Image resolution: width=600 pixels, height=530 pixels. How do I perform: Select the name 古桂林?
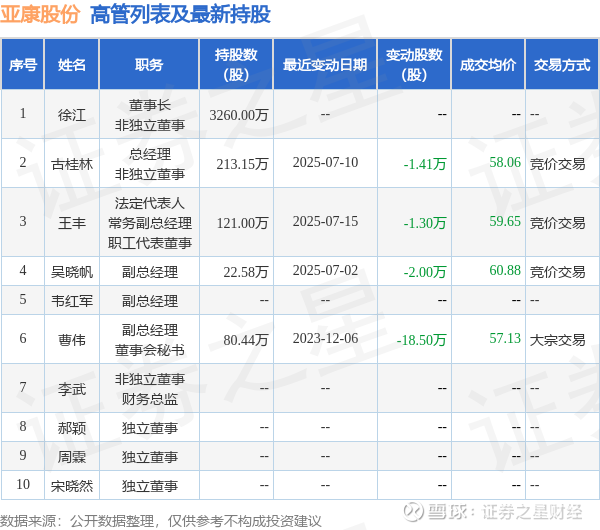[x=72, y=164]
